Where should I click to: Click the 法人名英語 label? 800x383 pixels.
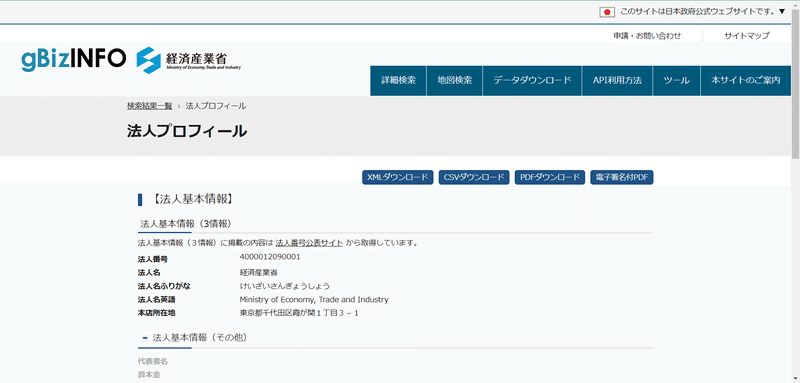click(157, 299)
